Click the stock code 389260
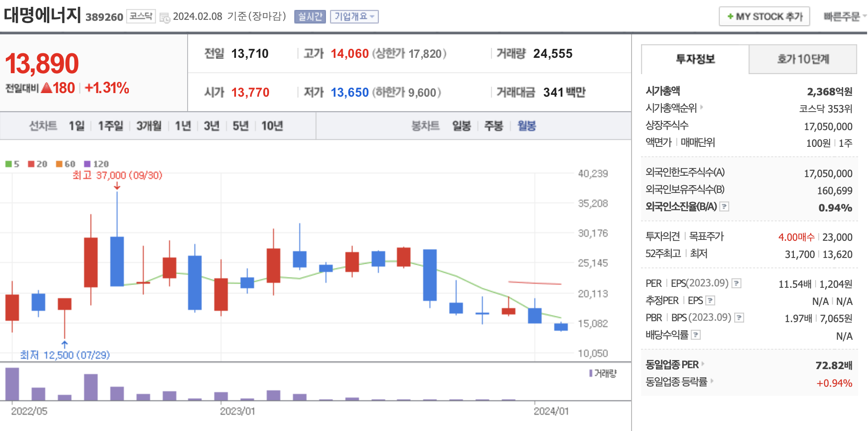 104,17
